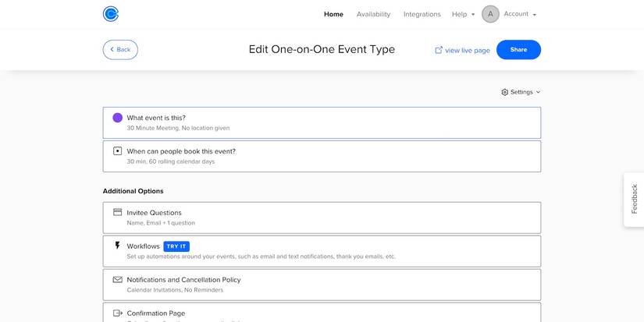Expand the "What event is this?" section
644x322 pixels.
[322, 122]
